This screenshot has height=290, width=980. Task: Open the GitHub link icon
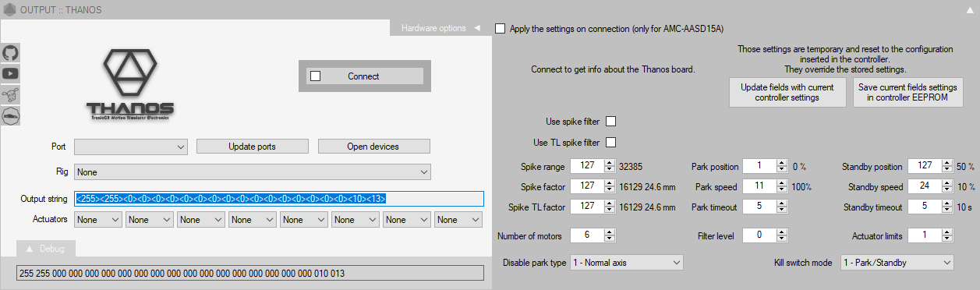(x=11, y=53)
